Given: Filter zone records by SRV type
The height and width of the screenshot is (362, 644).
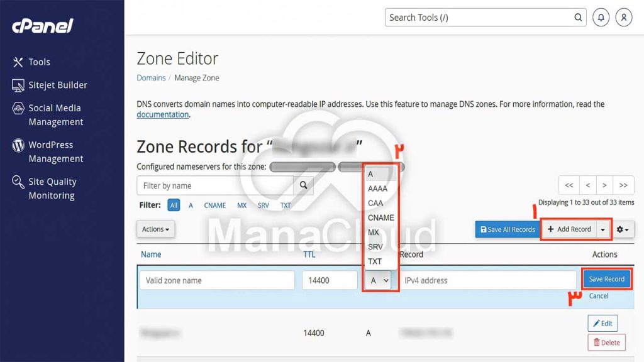Looking at the screenshot, I should click(263, 206).
